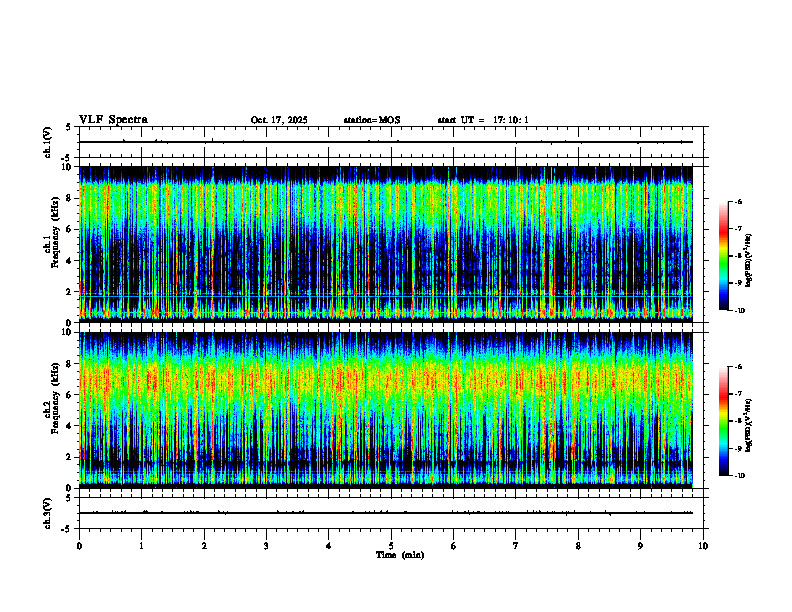Click time axis tick label 2
Screen dimensions: 792x612
[204, 546]
